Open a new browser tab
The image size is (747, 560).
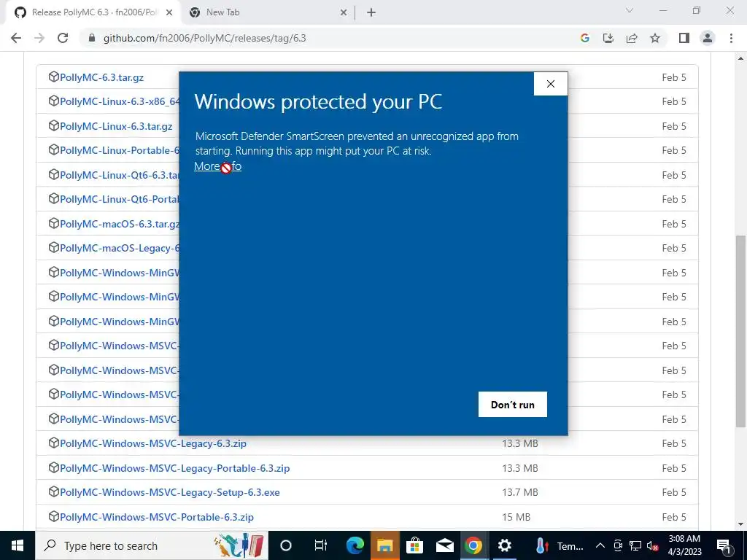(371, 13)
